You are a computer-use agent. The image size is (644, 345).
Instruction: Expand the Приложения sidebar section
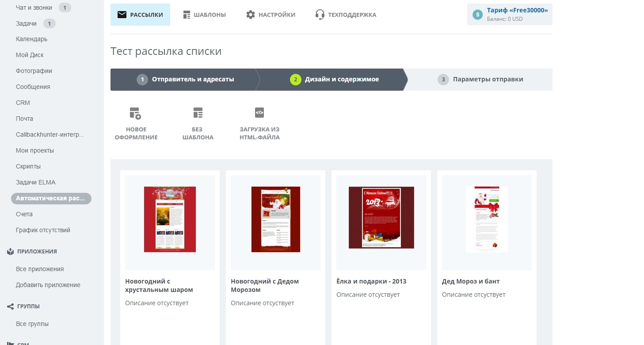click(37, 251)
